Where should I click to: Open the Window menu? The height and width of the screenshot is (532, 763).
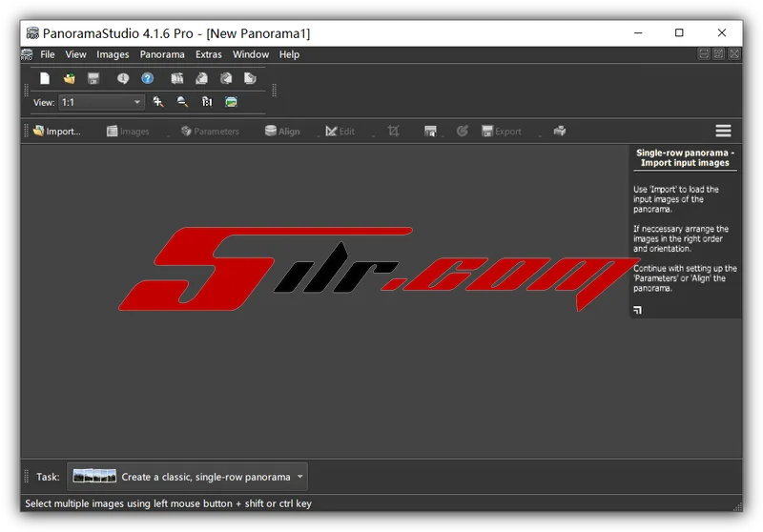click(251, 54)
